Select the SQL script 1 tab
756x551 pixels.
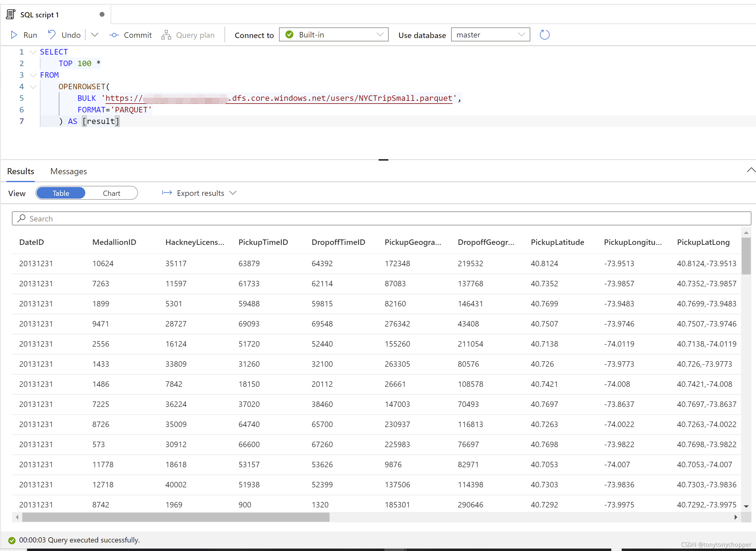[x=39, y=15]
